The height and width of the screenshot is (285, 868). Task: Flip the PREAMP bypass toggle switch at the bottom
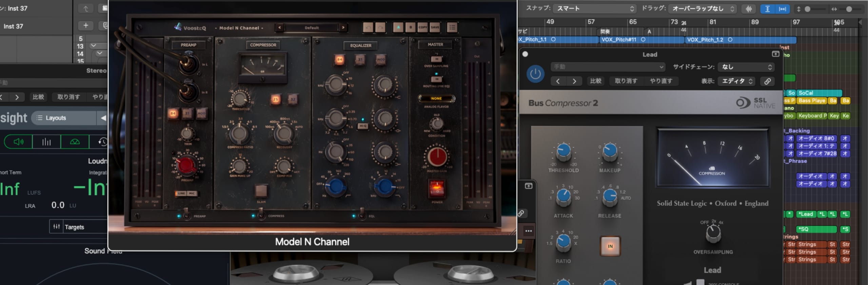tap(186, 214)
